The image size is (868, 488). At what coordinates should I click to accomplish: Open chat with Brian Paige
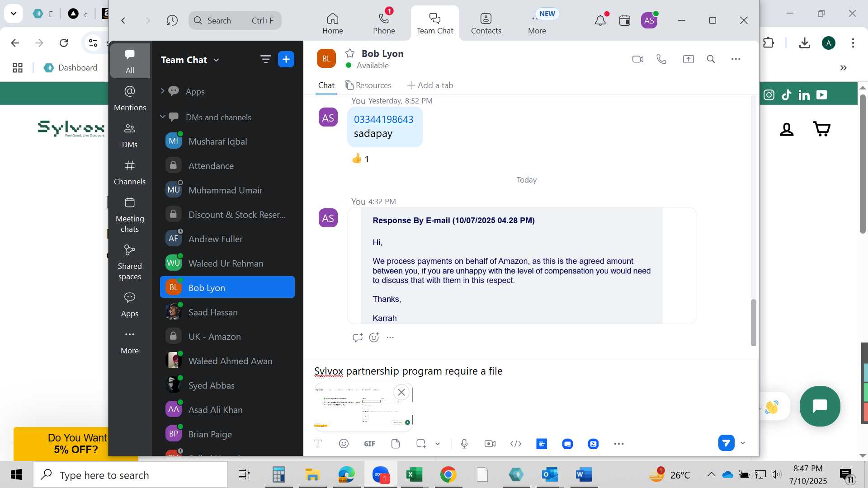tap(227, 434)
